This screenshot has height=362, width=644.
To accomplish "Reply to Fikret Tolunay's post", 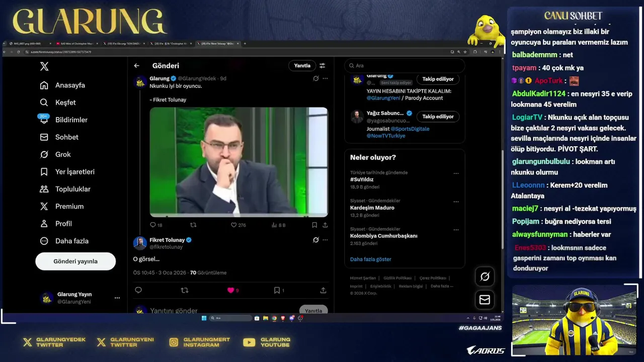I will (x=138, y=290).
